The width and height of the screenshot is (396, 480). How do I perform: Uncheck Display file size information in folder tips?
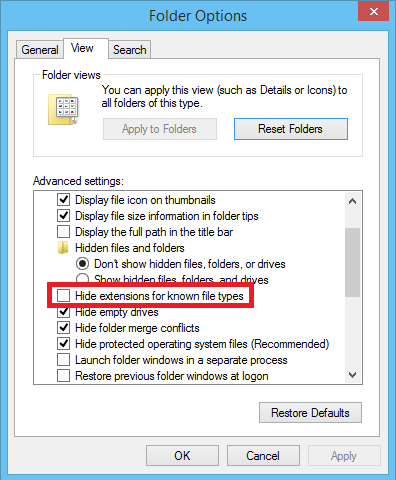(x=63, y=216)
